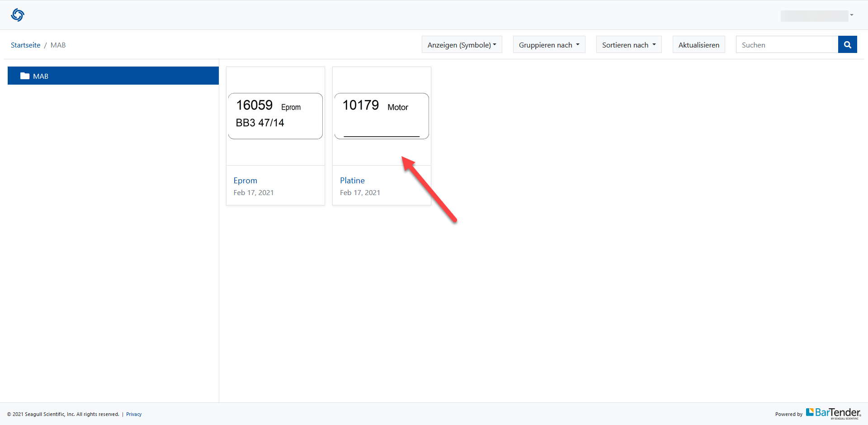The height and width of the screenshot is (425, 868).
Task: Go to Startseite via breadcrumb
Action: (x=25, y=45)
